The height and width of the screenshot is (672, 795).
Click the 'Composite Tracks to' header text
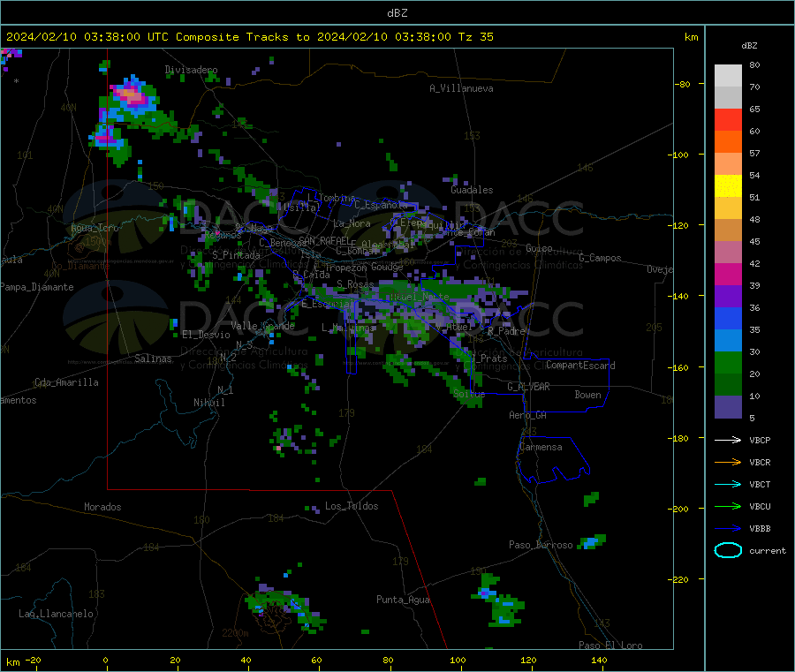pyautogui.click(x=242, y=37)
